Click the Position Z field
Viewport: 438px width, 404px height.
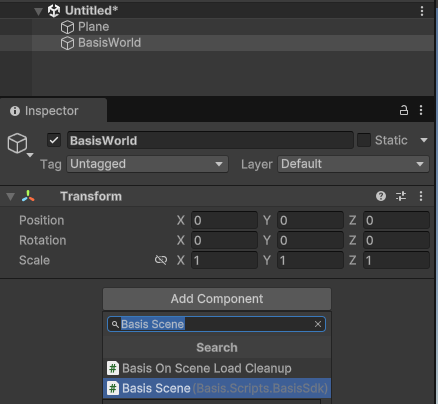point(396,220)
